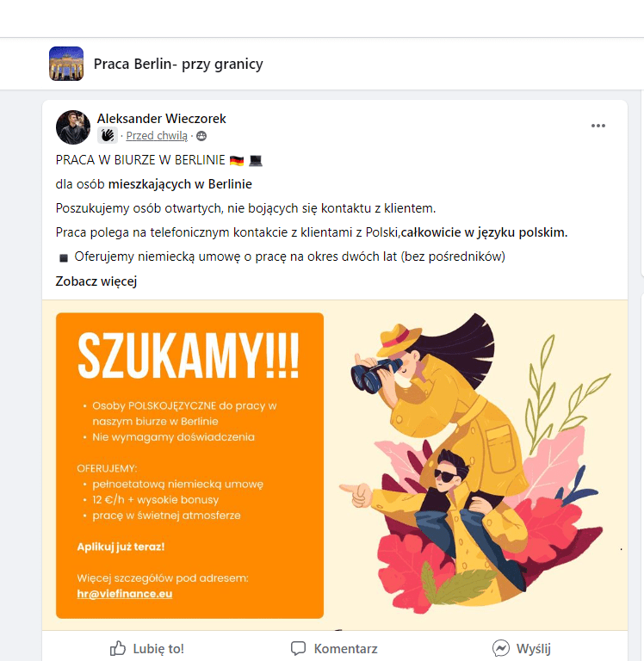Open the "Praca Berlin- przy granicy" group title
The image size is (644, 661).
click(178, 64)
